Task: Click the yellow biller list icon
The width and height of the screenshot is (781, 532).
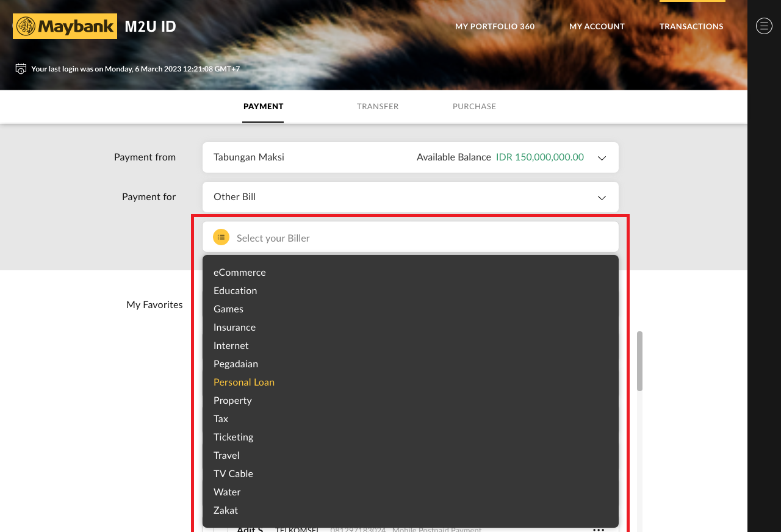Action: pyautogui.click(x=221, y=237)
